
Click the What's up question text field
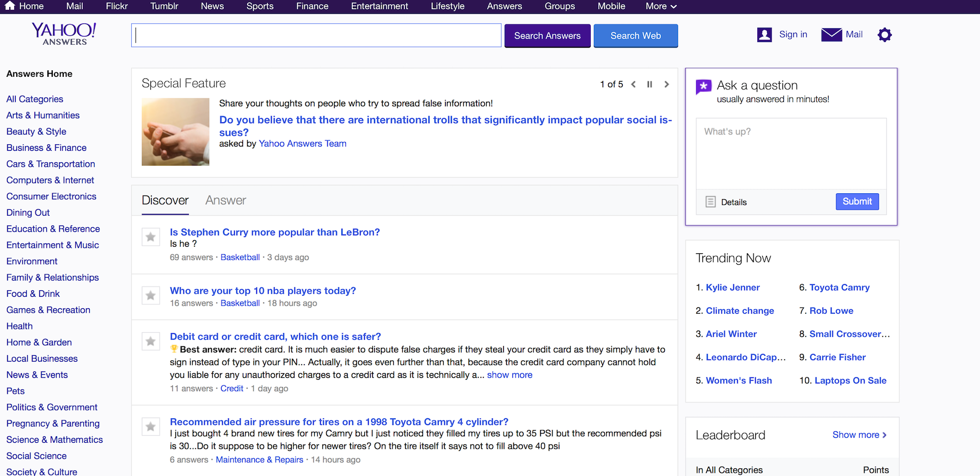pyautogui.click(x=791, y=154)
